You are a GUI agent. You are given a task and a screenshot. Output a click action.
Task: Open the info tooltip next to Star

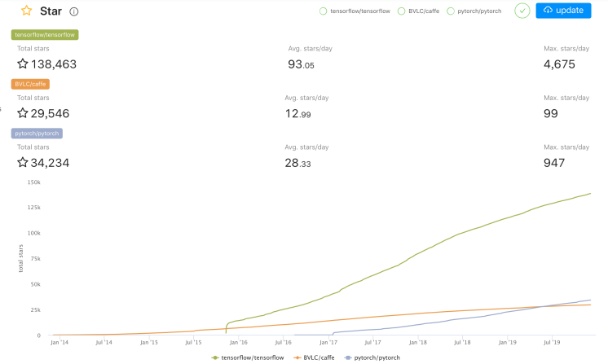click(x=74, y=11)
